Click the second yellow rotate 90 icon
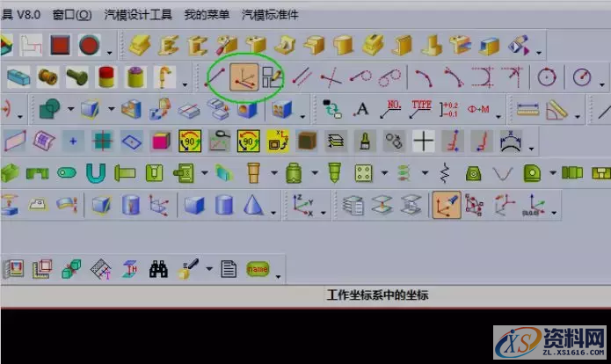Viewport: 611px width, 364px height. coord(248,141)
